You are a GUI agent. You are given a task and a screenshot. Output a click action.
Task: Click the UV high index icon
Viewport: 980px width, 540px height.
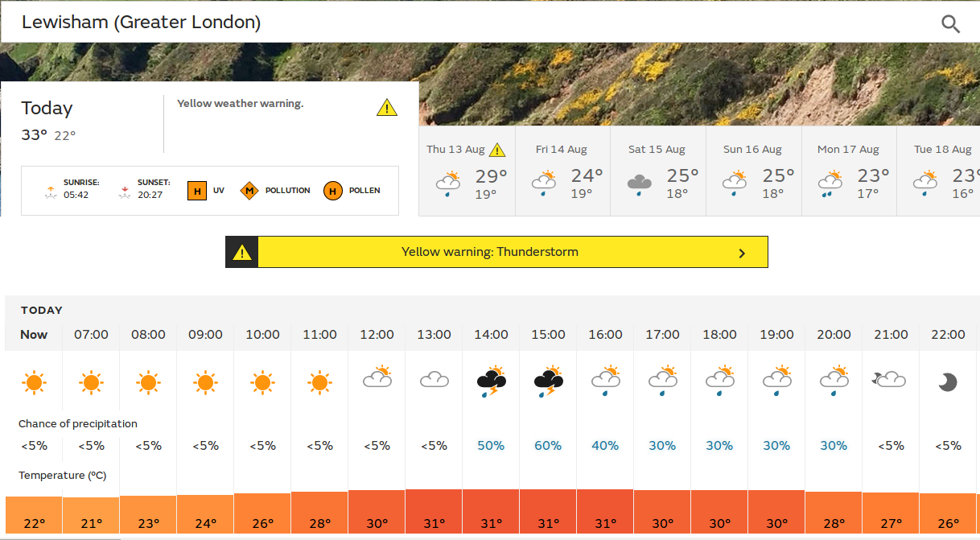click(x=196, y=191)
